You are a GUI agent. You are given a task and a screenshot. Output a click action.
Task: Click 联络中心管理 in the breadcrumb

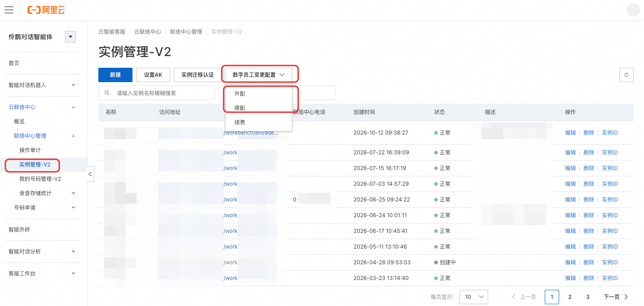(x=186, y=32)
